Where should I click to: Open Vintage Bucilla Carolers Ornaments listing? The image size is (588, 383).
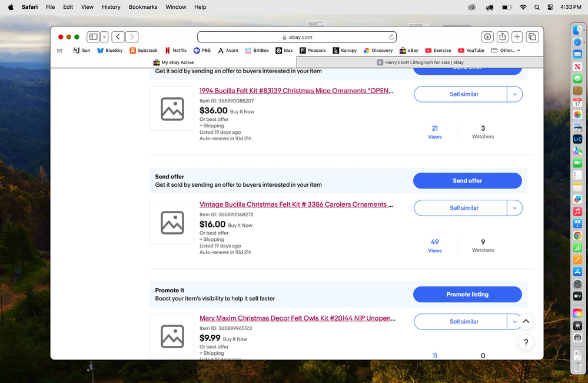pos(296,204)
